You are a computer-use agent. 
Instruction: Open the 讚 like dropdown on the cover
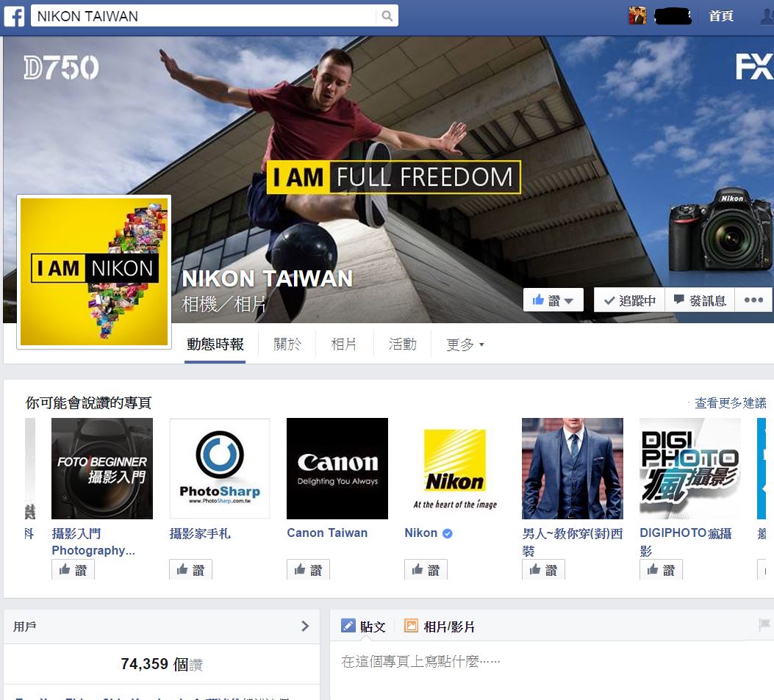553,300
